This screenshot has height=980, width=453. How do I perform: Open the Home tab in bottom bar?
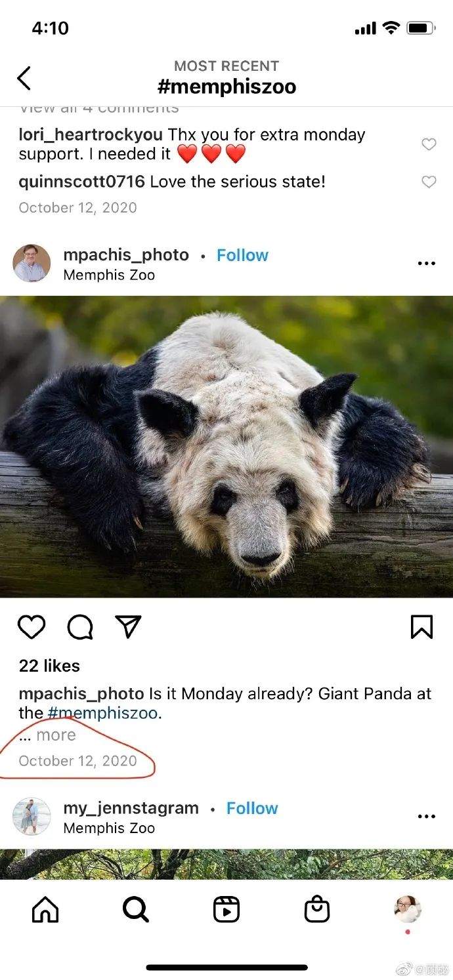pyautogui.click(x=45, y=910)
